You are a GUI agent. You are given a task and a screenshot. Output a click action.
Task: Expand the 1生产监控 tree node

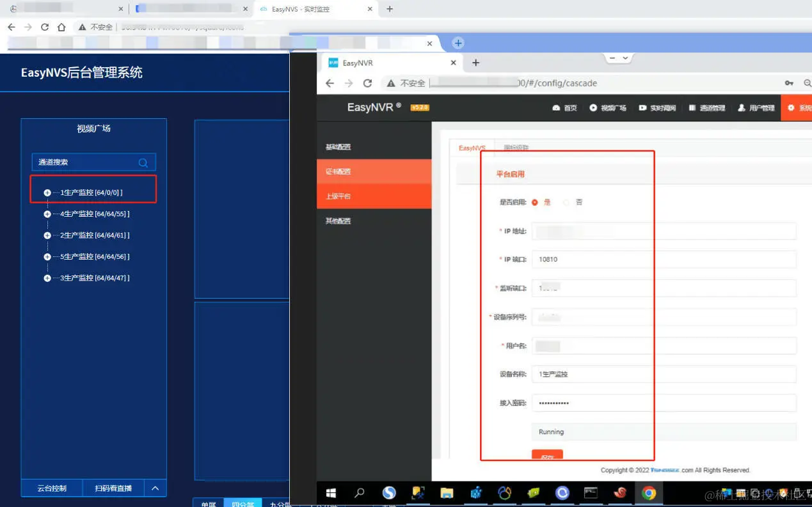pos(47,193)
